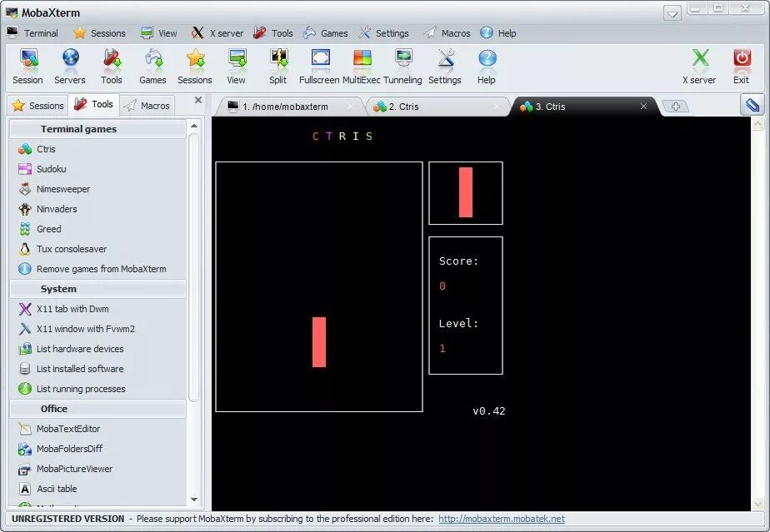Open the Settings toolbar icon

(445, 67)
